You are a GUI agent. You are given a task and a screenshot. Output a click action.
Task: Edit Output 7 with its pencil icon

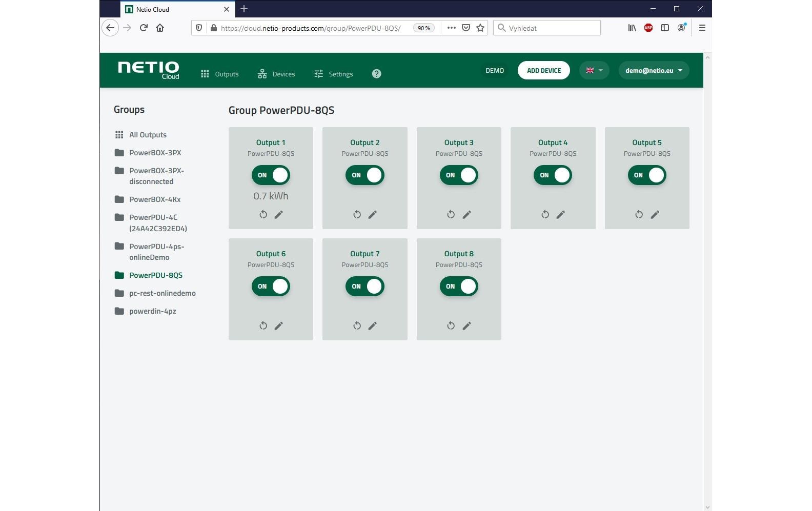coord(373,326)
